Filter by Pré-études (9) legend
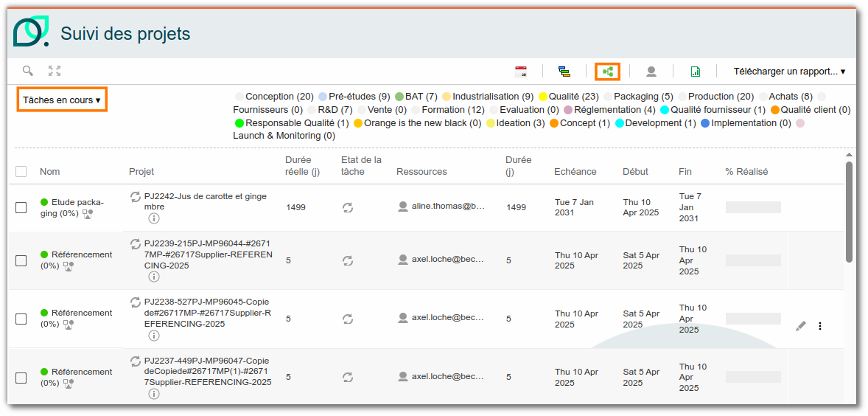The width and height of the screenshot is (868, 416). (x=354, y=97)
